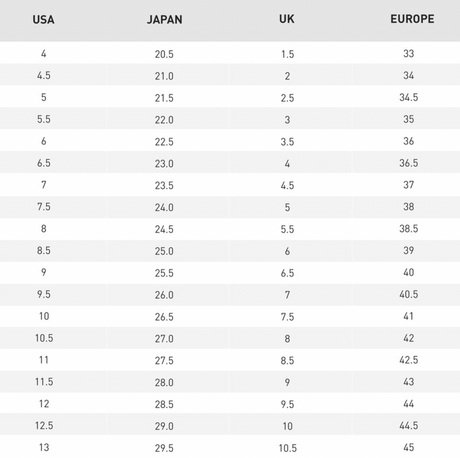460x458 pixels.
Task: Select Europe size 40.5 cell
Action: tap(409, 294)
